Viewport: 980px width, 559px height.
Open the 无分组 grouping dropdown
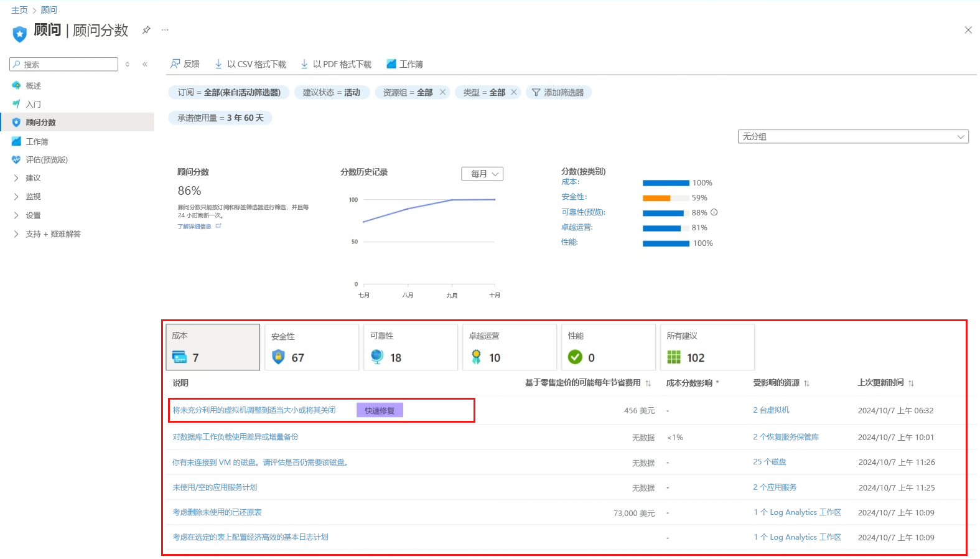(x=853, y=136)
